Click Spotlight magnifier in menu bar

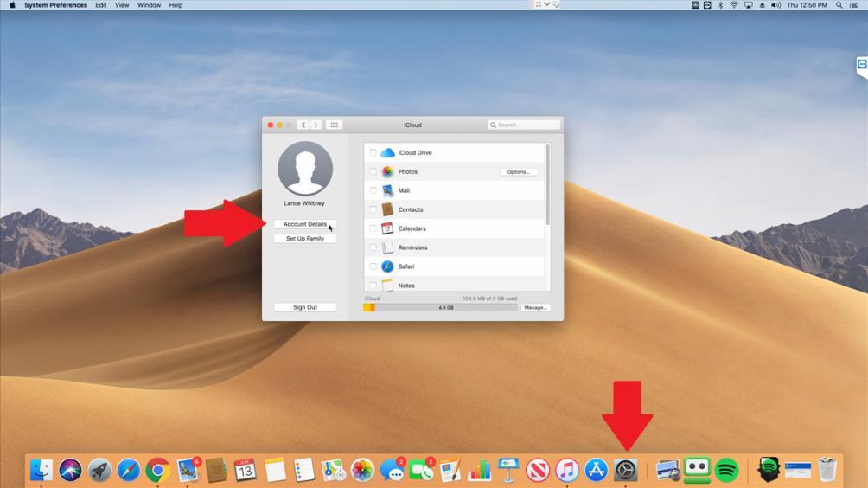pyautogui.click(x=839, y=5)
